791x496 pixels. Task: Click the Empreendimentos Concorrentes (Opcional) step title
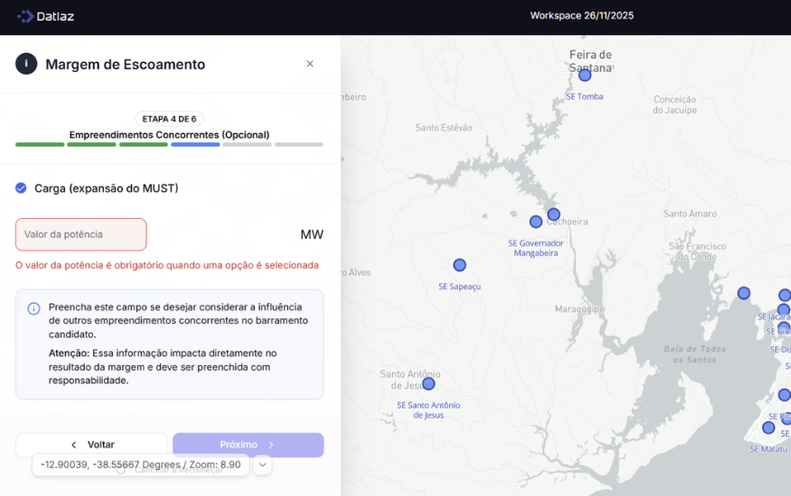click(x=170, y=135)
